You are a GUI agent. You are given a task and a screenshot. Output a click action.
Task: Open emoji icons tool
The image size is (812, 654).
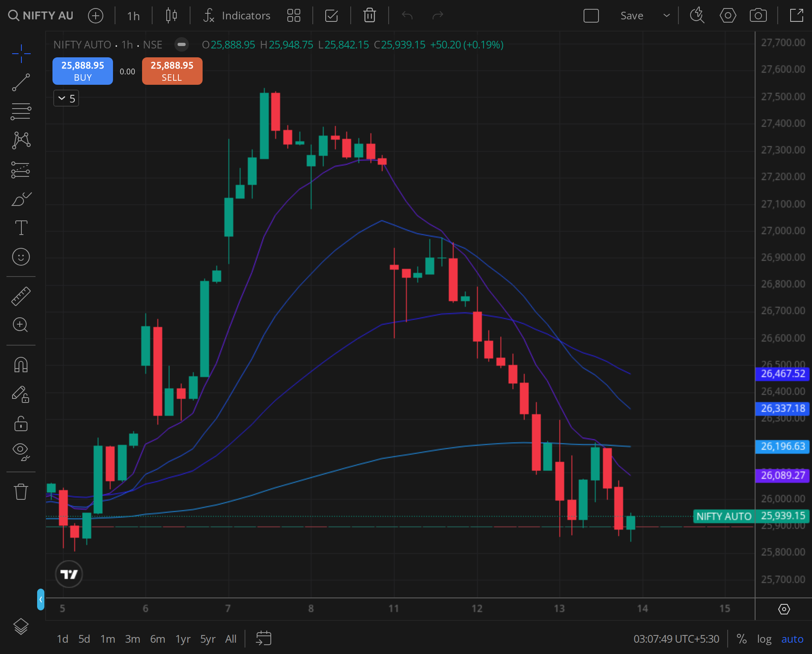tap(21, 257)
